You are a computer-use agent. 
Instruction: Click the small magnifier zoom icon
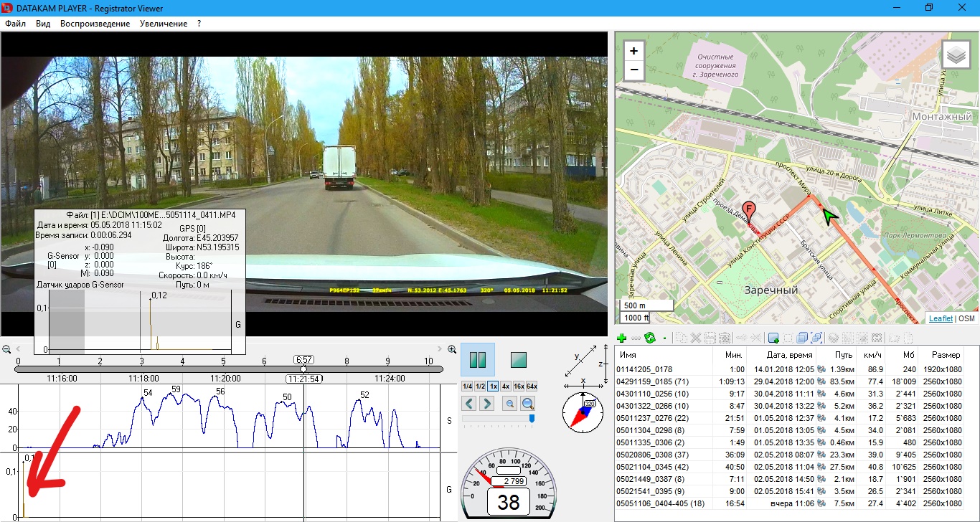(x=510, y=404)
